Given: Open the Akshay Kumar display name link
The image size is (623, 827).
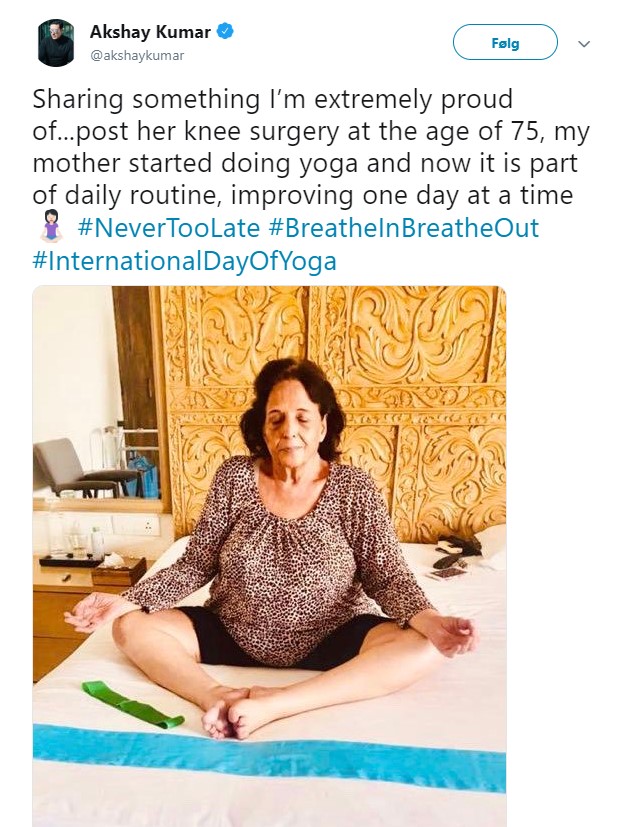Looking at the screenshot, I should [x=150, y=32].
